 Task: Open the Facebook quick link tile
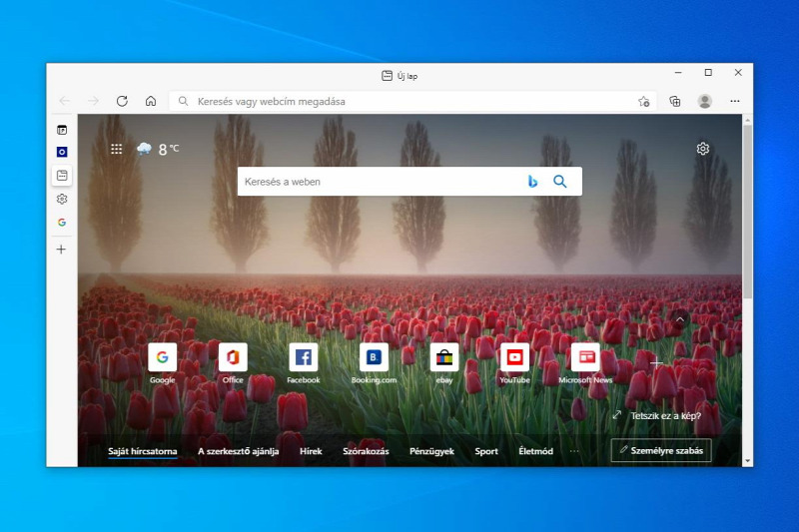(x=304, y=363)
